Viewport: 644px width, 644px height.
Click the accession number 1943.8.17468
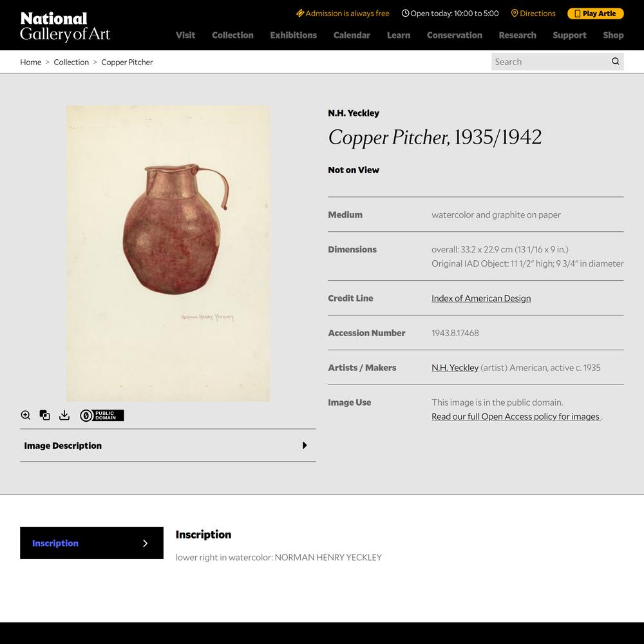(455, 333)
